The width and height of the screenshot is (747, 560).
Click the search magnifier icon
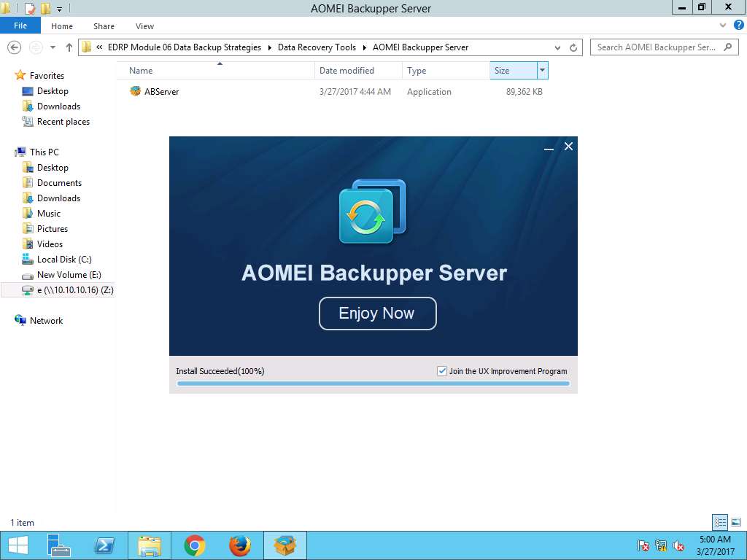[x=727, y=47]
